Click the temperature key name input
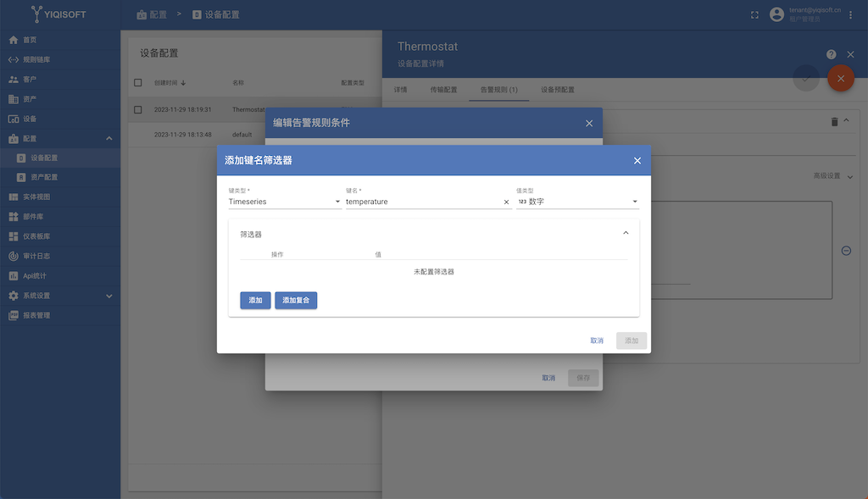 (422, 202)
